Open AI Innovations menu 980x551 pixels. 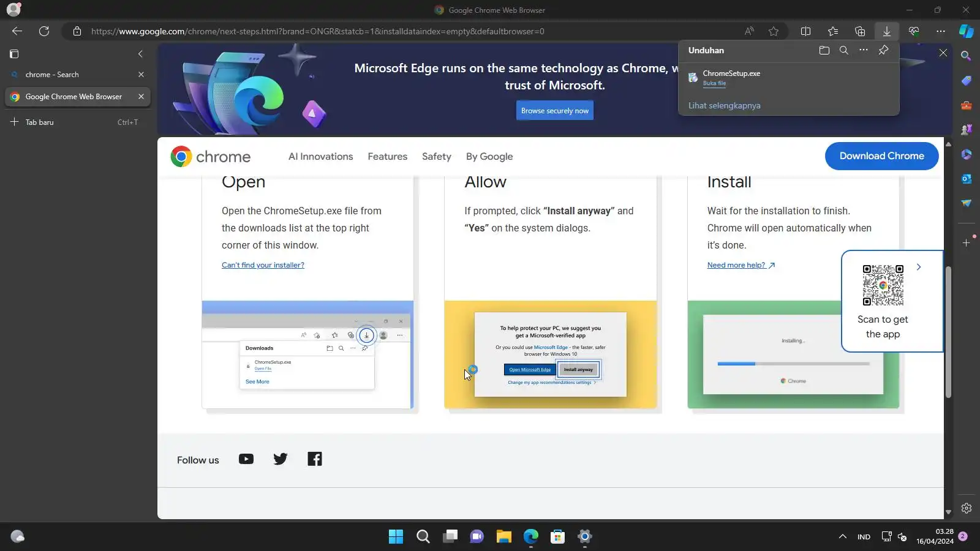pyautogui.click(x=320, y=157)
